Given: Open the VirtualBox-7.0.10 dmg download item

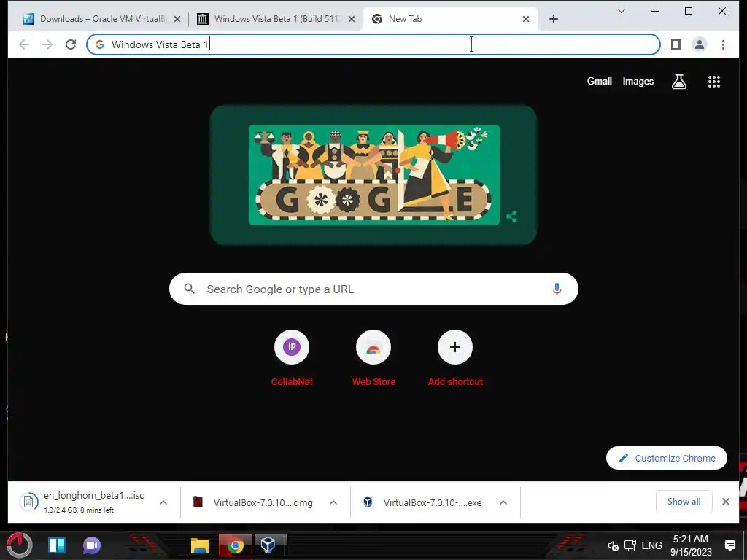Looking at the screenshot, I should (x=253, y=502).
